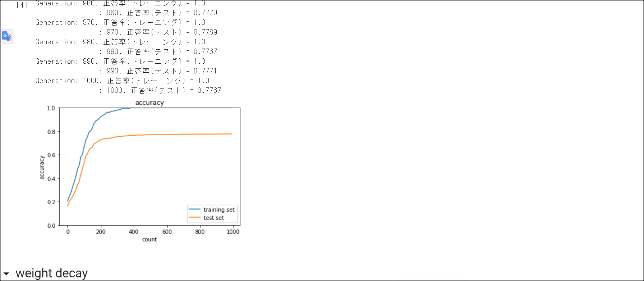The image size is (644, 281).
Task: Select the test accuracy 0.7769 line
Action: [x=158, y=32]
